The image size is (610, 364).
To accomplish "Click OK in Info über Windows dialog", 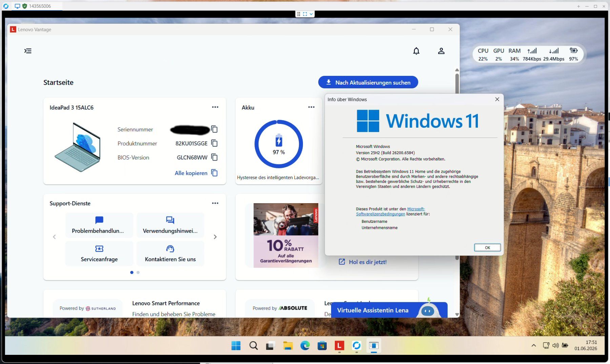I will [x=487, y=248].
